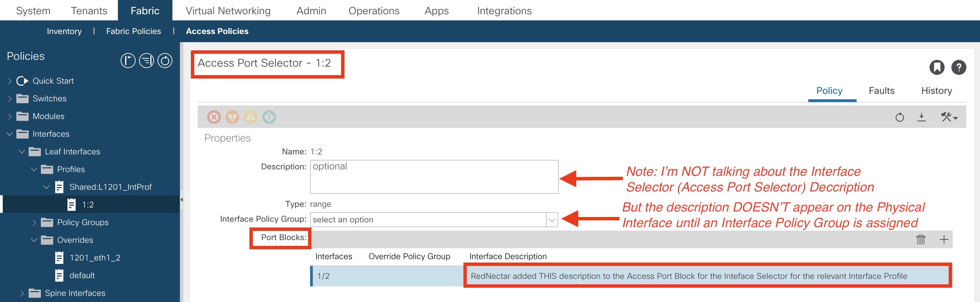
Task: Click the warning fault green icon
Action: coord(269,117)
